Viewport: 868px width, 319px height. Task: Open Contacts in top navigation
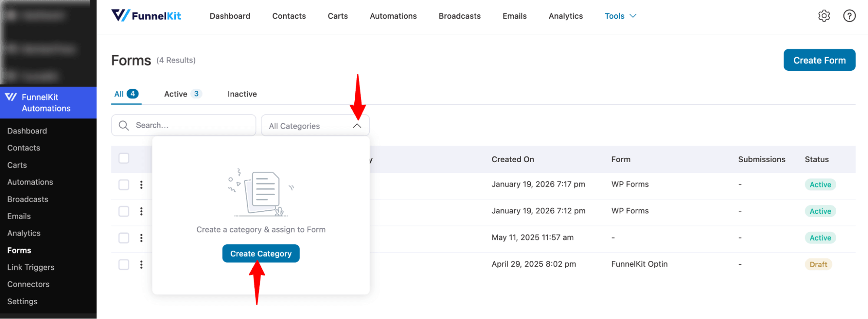point(289,16)
